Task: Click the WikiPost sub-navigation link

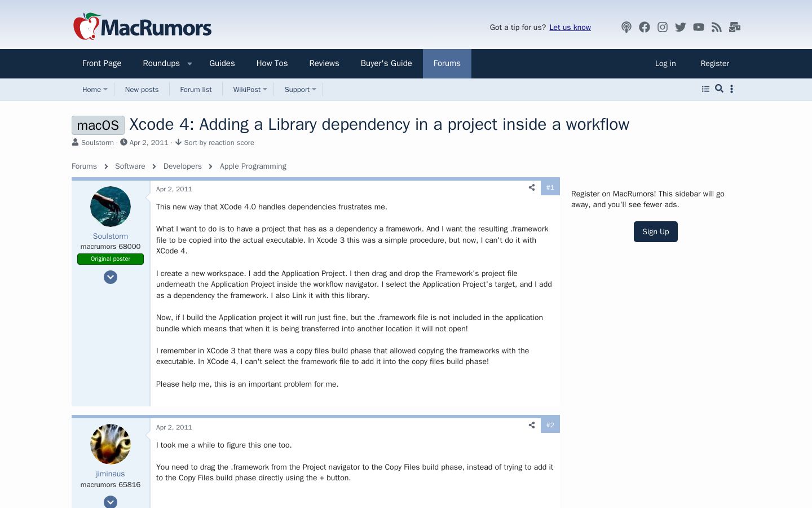Action: (247, 89)
